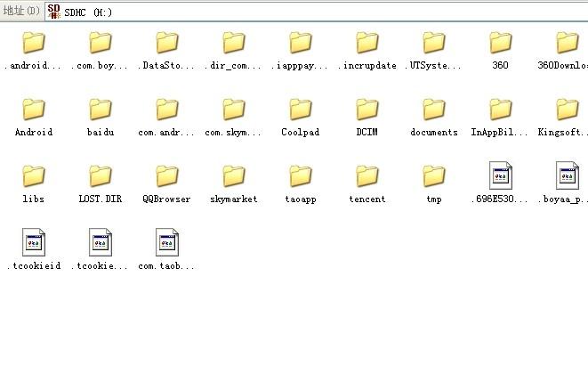Click the taoapp name label
Viewport: 588px width, 366px height.
[301, 199]
